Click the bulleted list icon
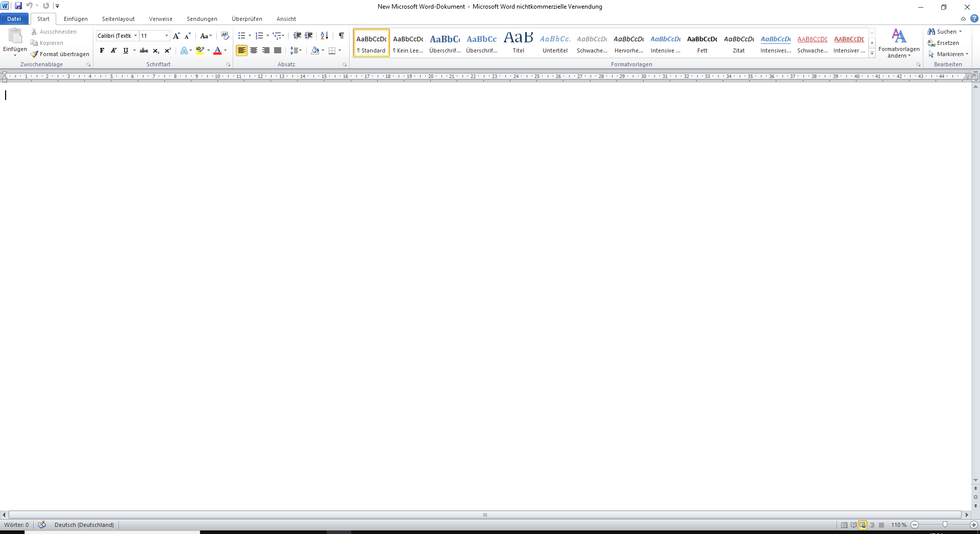 (241, 36)
